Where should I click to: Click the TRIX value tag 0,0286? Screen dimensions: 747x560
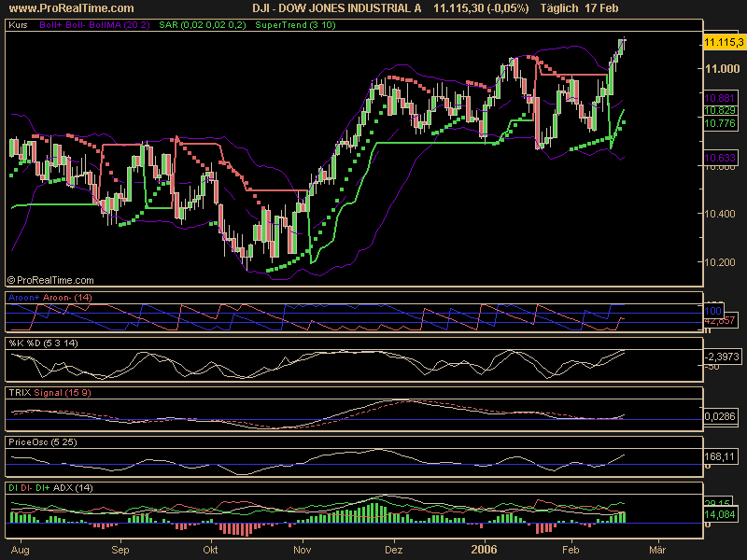click(x=720, y=416)
